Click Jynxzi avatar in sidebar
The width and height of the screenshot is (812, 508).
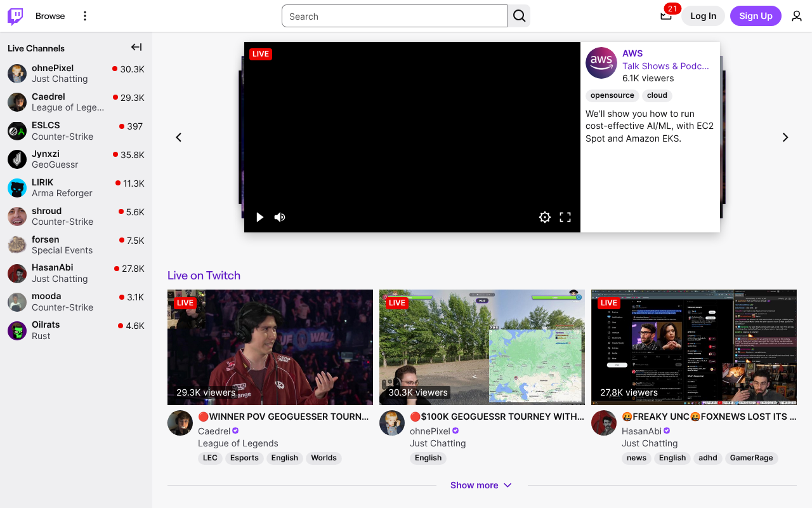[x=17, y=159]
